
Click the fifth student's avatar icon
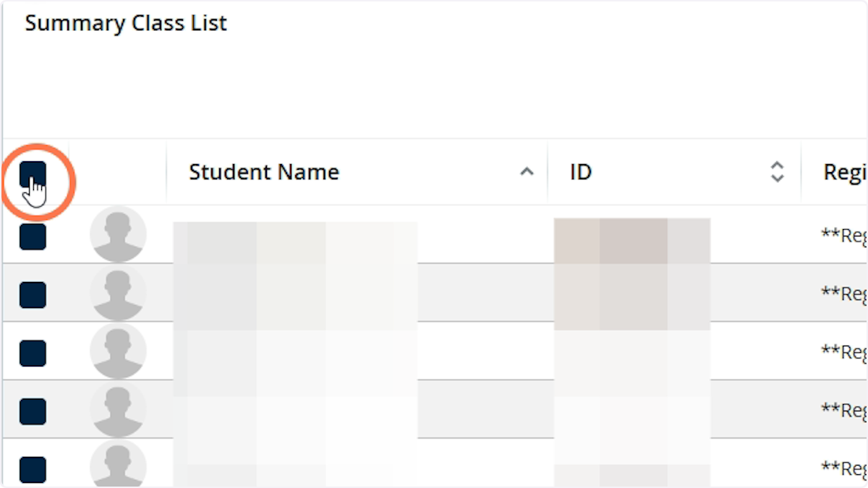click(118, 465)
